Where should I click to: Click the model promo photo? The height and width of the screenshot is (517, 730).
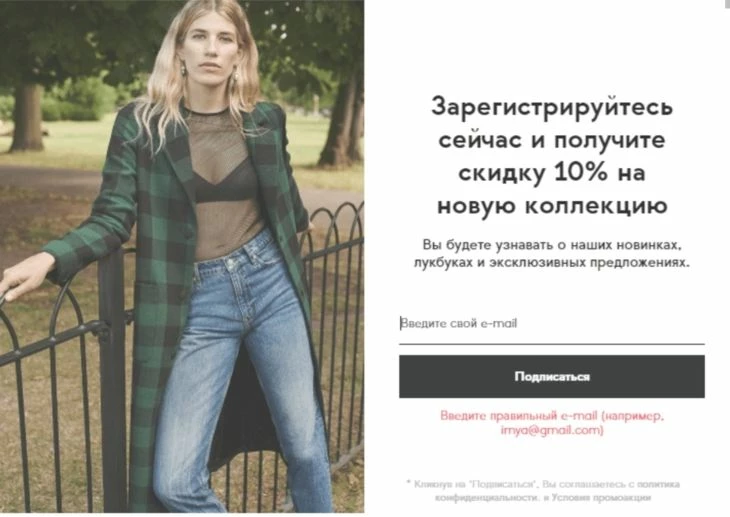pos(182,256)
